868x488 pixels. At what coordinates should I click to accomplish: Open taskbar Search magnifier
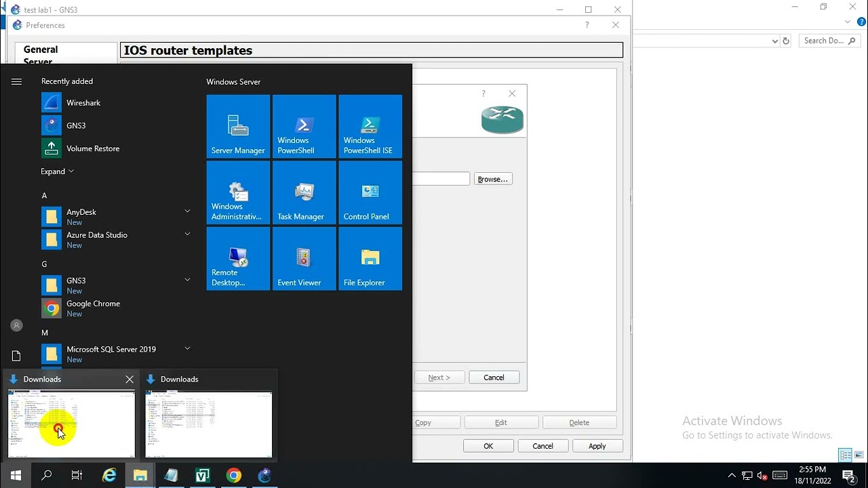tap(46, 476)
